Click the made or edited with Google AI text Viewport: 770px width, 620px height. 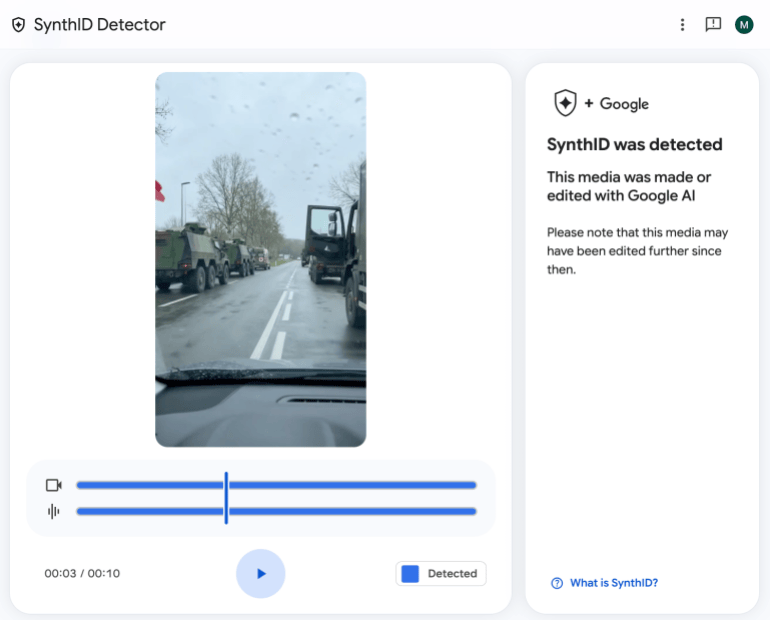pos(629,186)
